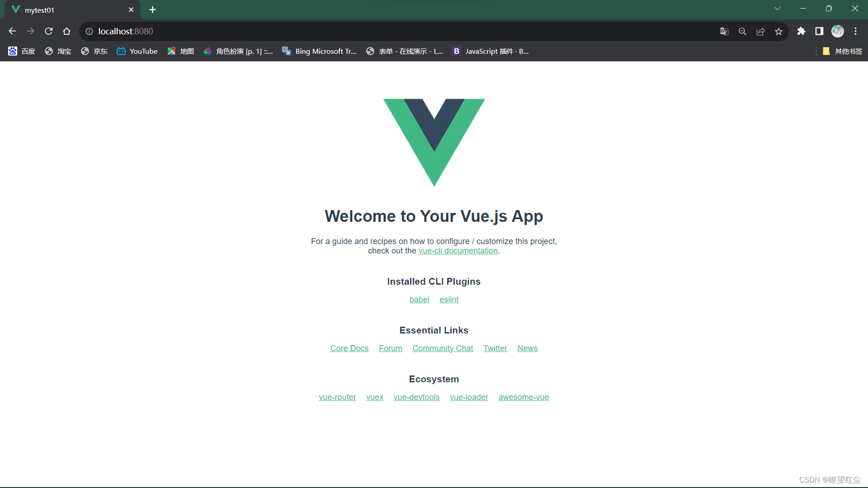This screenshot has height=488, width=868.
Task: Go back to previous page
Action: (x=12, y=31)
